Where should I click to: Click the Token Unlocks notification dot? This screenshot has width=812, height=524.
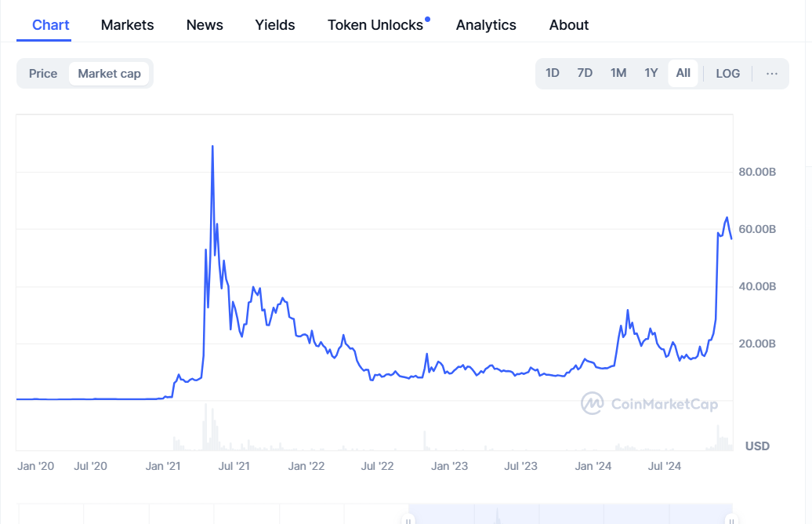427,19
